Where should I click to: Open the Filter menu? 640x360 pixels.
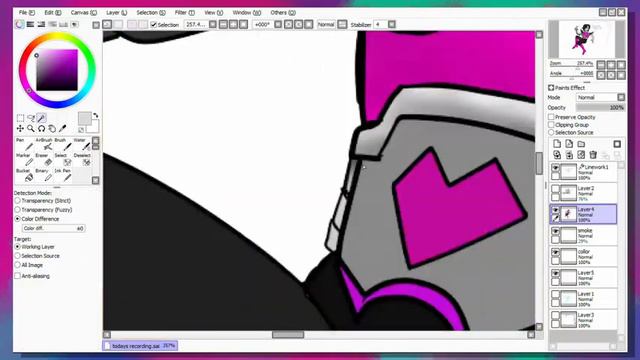pos(184,13)
